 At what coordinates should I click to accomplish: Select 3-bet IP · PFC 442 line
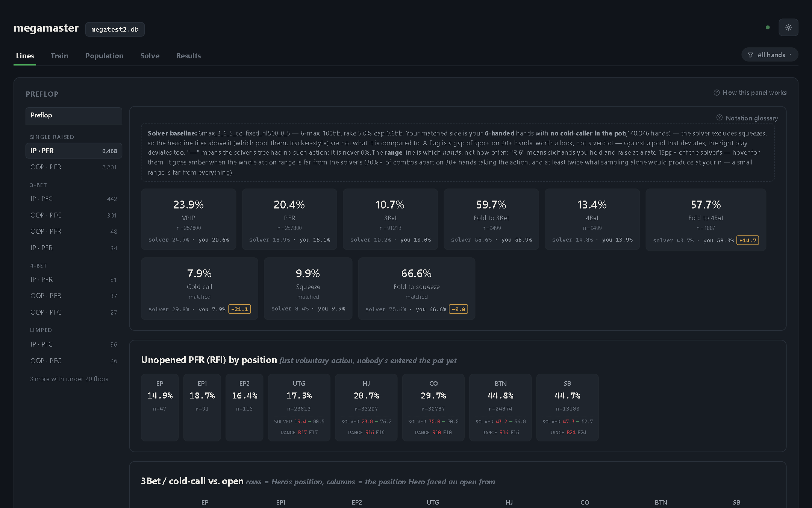74,199
